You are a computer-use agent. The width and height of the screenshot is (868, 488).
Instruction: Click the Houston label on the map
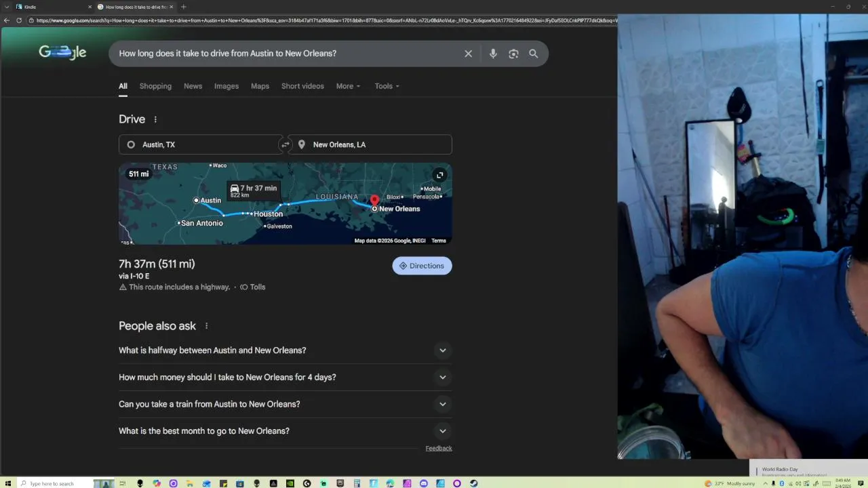click(x=268, y=214)
